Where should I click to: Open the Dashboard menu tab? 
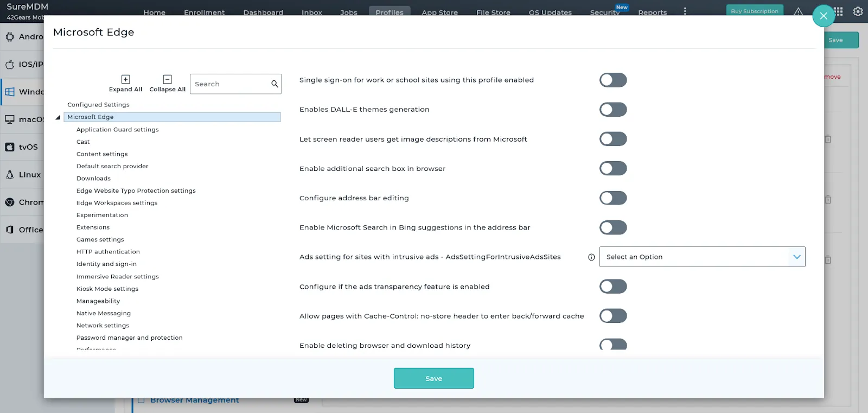[x=263, y=12]
